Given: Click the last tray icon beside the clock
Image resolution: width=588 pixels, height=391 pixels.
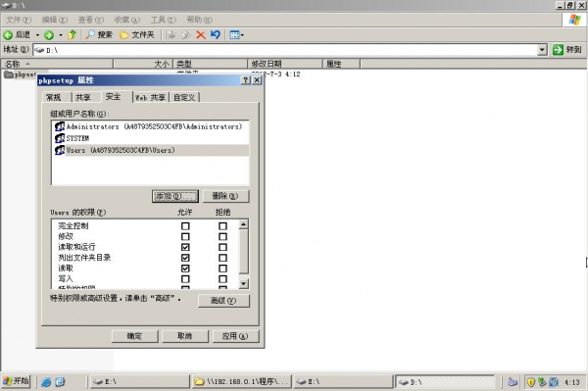Looking at the screenshot, I should [554, 381].
